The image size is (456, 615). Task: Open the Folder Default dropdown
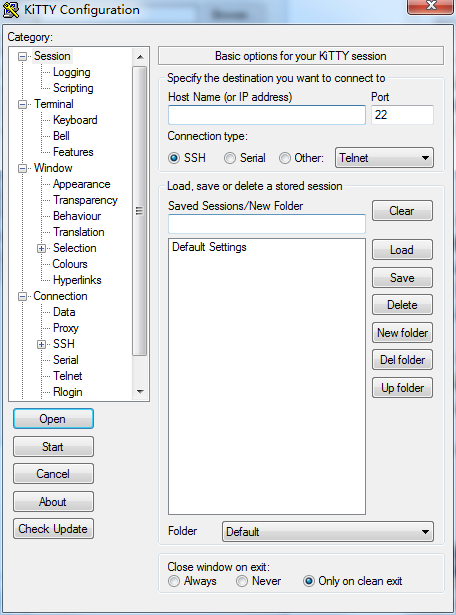[x=328, y=531]
